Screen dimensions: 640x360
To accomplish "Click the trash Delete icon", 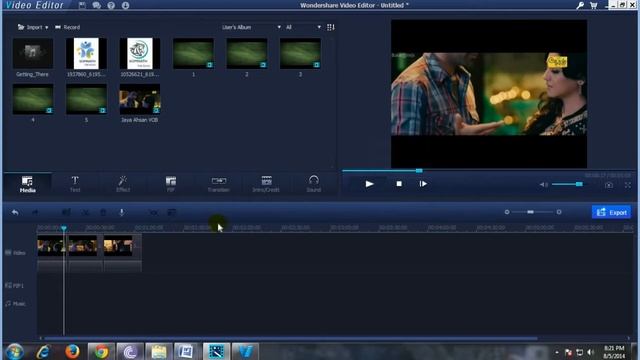I will [x=103, y=213].
